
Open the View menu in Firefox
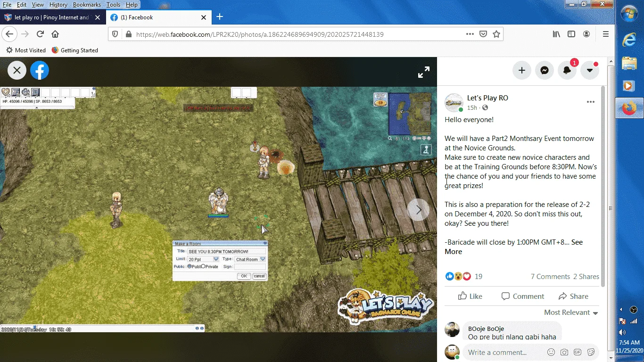click(38, 4)
